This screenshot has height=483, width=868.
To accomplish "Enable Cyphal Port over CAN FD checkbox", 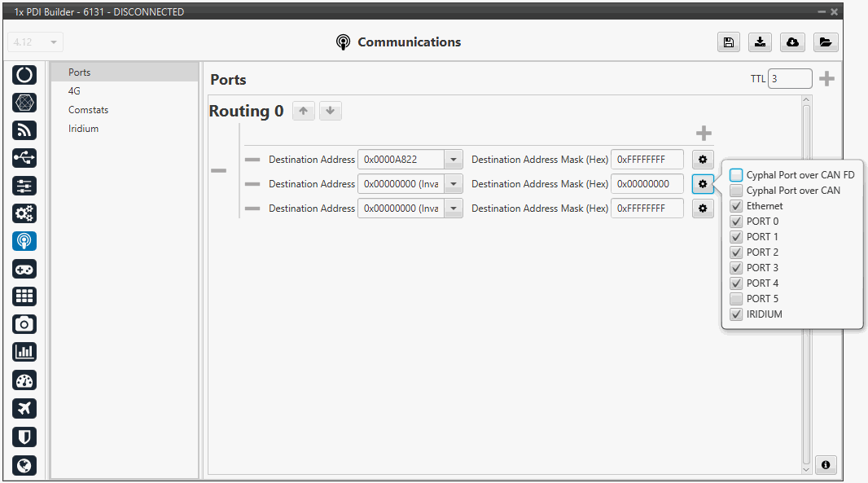I will (736, 175).
